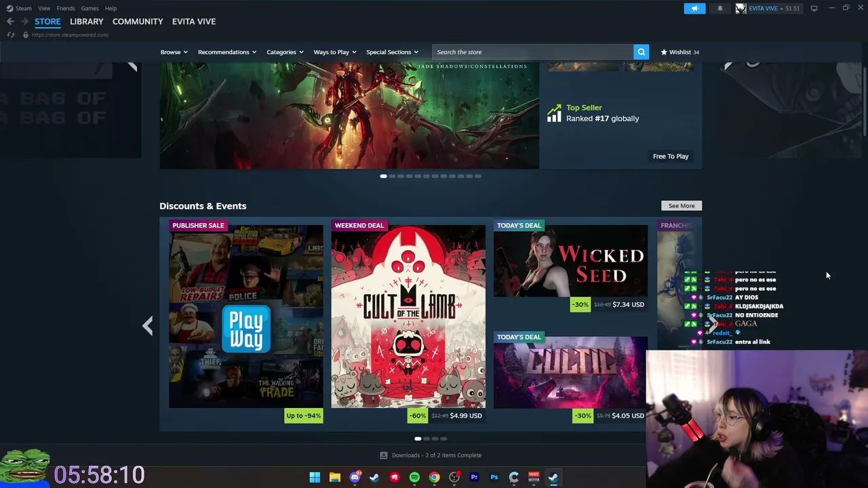Click the wallet balance $1.51

(792, 8)
